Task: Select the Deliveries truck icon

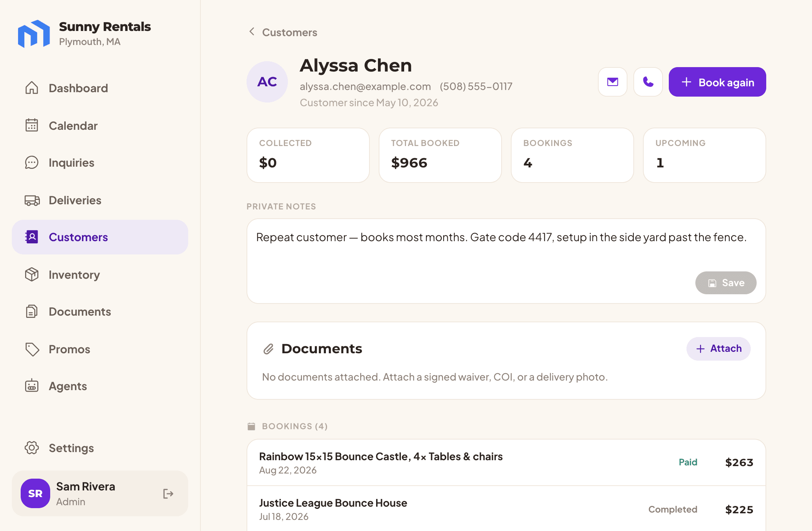Action: point(32,200)
